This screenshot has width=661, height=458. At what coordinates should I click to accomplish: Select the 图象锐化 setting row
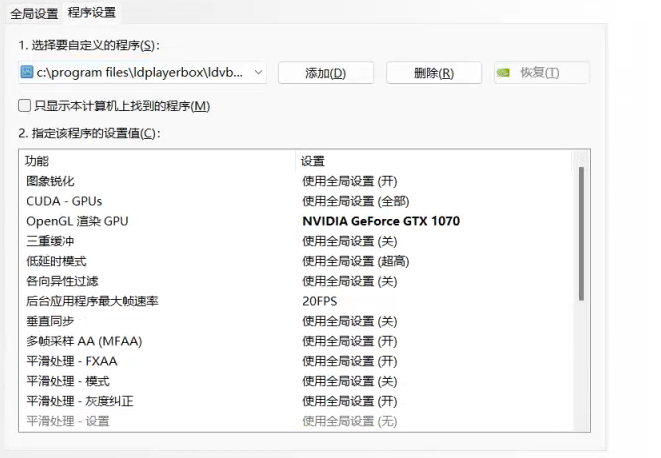[x=50, y=181]
